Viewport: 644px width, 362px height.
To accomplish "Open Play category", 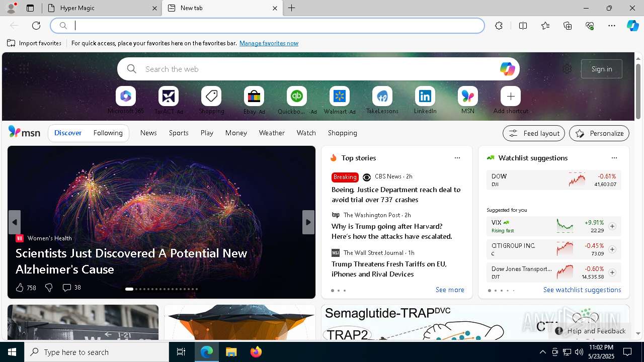I will coord(207,133).
